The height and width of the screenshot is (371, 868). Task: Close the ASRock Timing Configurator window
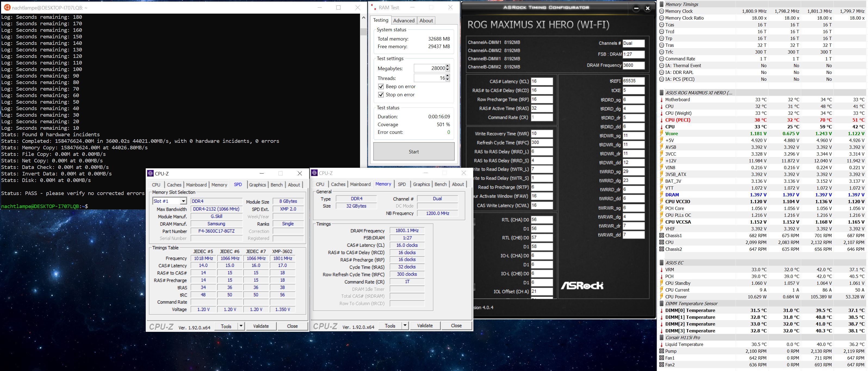647,9
